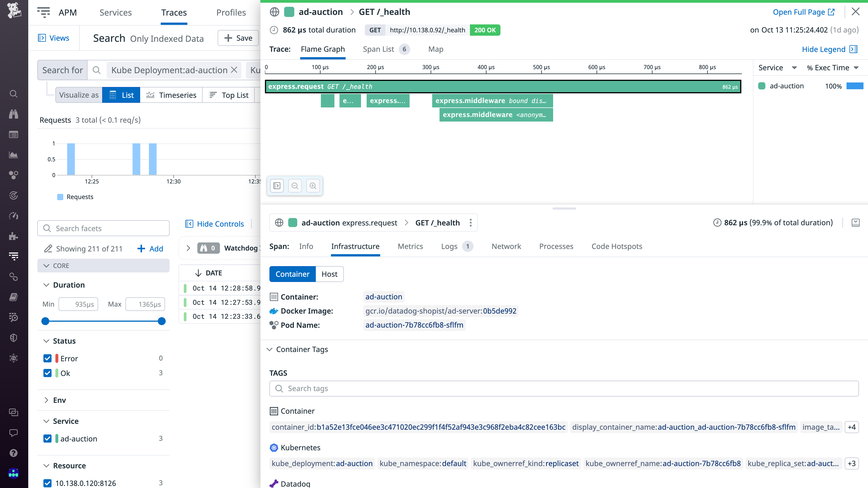Select the Metrics chart icon in sidebar
868x488 pixels.
click(14, 155)
